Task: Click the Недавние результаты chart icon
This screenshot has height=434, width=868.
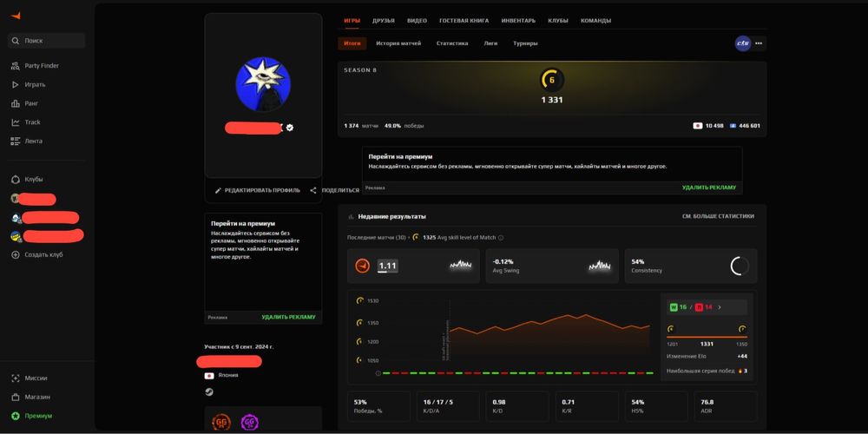Action: (x=351, y=216)
